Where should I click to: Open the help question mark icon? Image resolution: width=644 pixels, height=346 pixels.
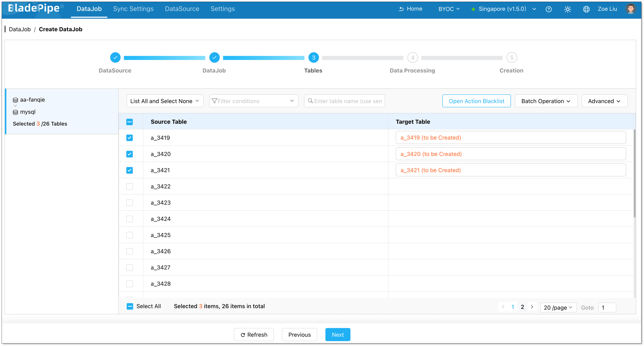click(549, 9)
